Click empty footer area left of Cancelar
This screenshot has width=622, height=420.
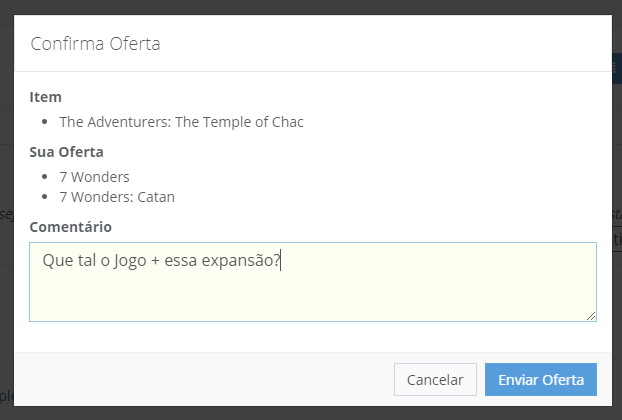[200, 380]
